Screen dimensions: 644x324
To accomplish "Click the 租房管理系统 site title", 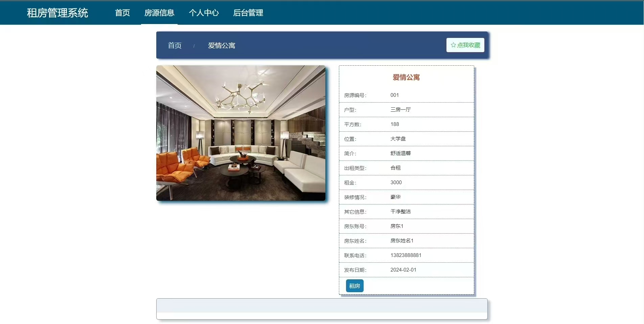I will click(x=57, y=13).
